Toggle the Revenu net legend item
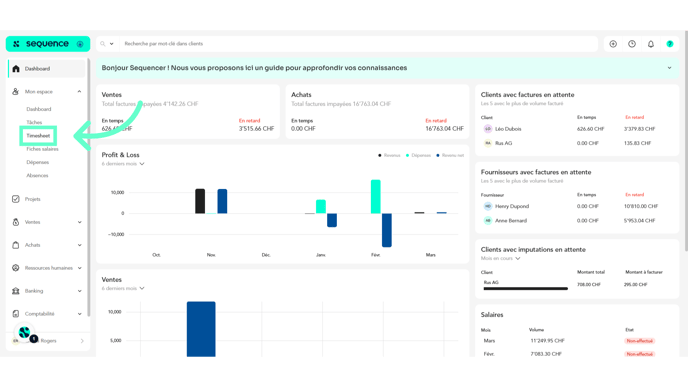The image size is (688, 387). pyautogui.click(x=450, y=155)
